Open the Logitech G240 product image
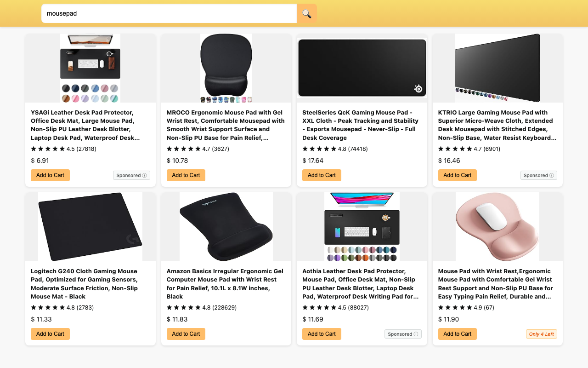 pyautogui.click(x=90, y=227)
